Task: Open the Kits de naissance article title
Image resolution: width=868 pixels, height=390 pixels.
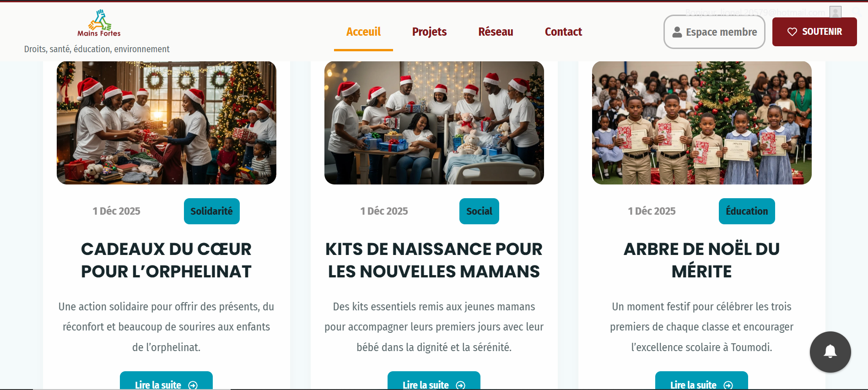Action: 434,260
